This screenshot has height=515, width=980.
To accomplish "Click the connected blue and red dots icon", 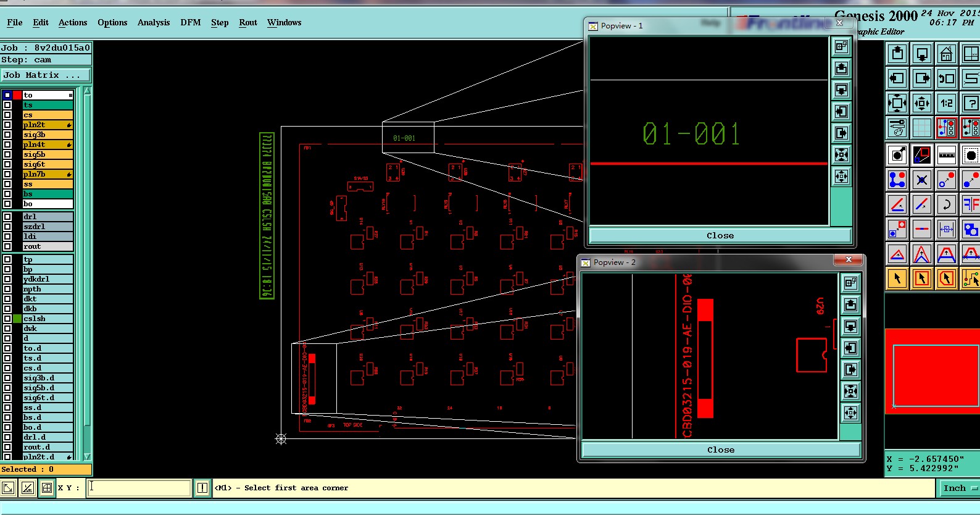I will (897, 180).
